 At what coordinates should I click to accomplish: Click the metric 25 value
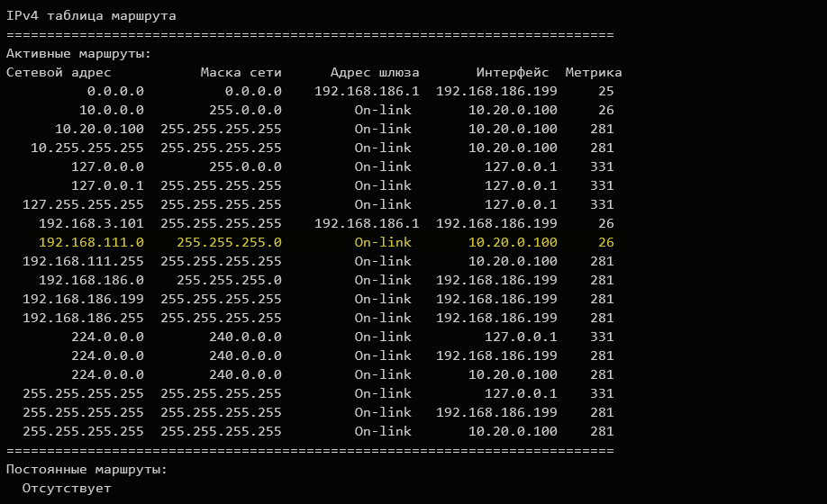tap(606, 91)
